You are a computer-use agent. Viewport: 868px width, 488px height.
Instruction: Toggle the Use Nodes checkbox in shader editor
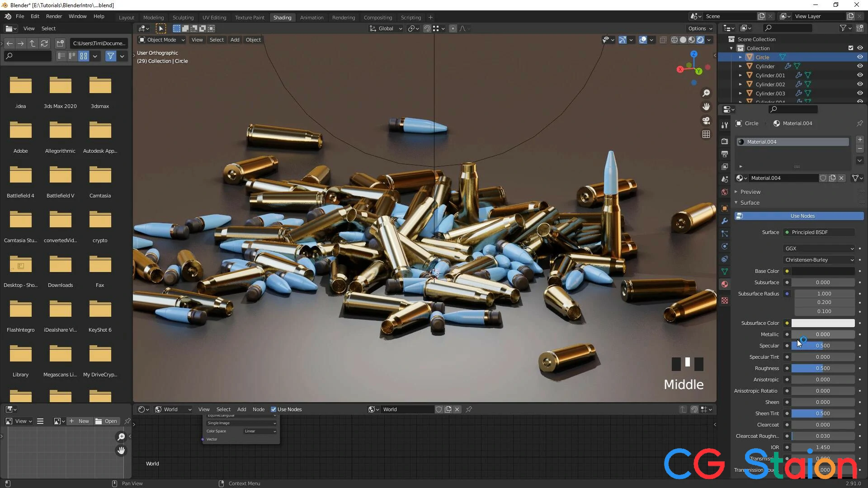coord(274,409)
